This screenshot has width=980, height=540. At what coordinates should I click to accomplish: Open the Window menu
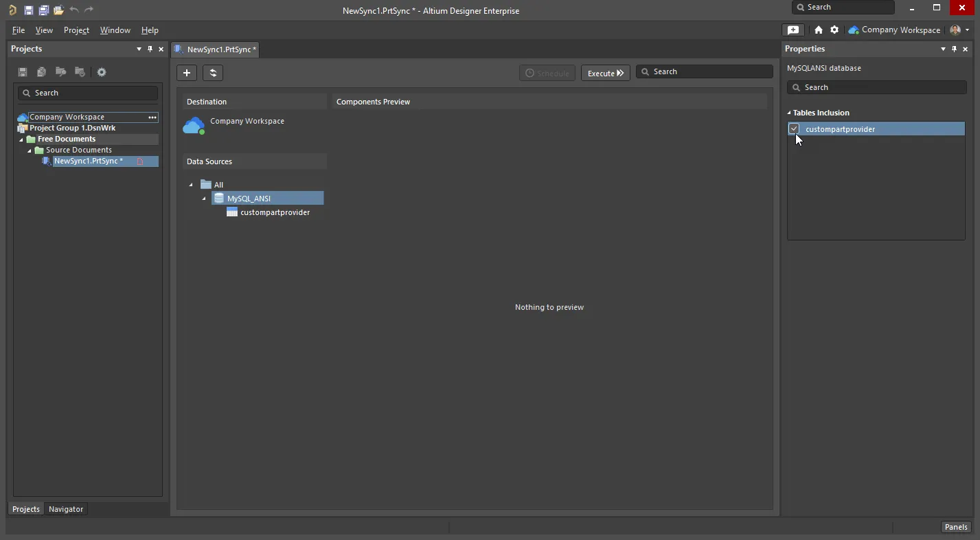(x=115, y=30)
